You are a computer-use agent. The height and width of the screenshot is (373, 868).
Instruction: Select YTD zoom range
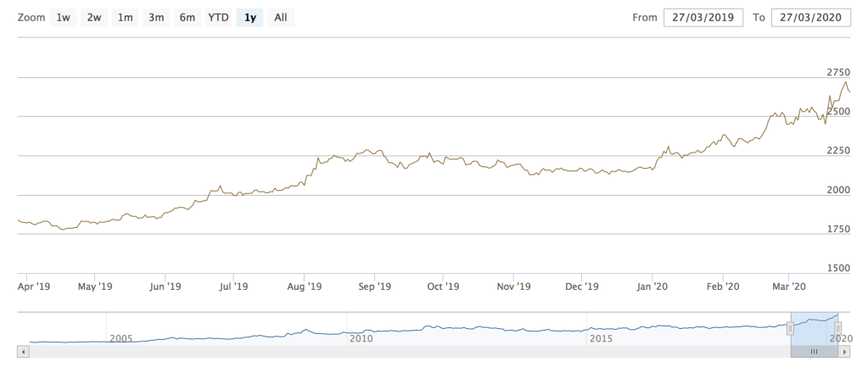click(218, 18)
